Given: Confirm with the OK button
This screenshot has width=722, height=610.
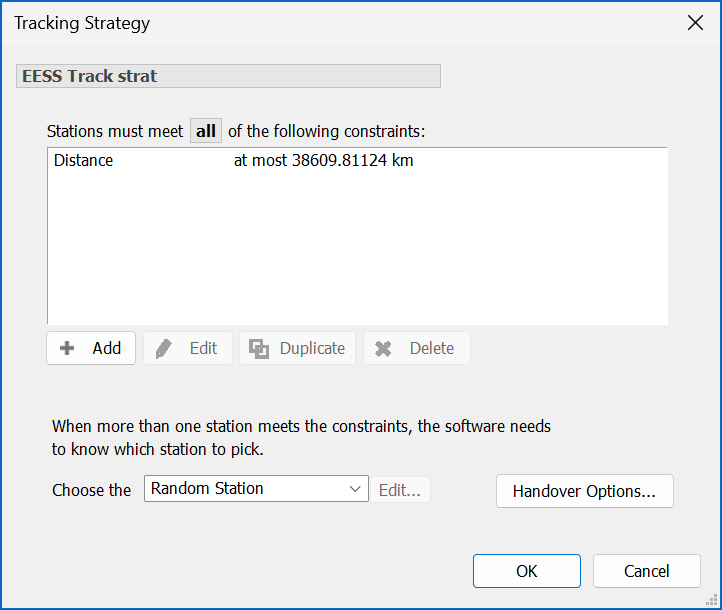Looking at the screenshot, I should pyautogui.click(x=526, y=571).
